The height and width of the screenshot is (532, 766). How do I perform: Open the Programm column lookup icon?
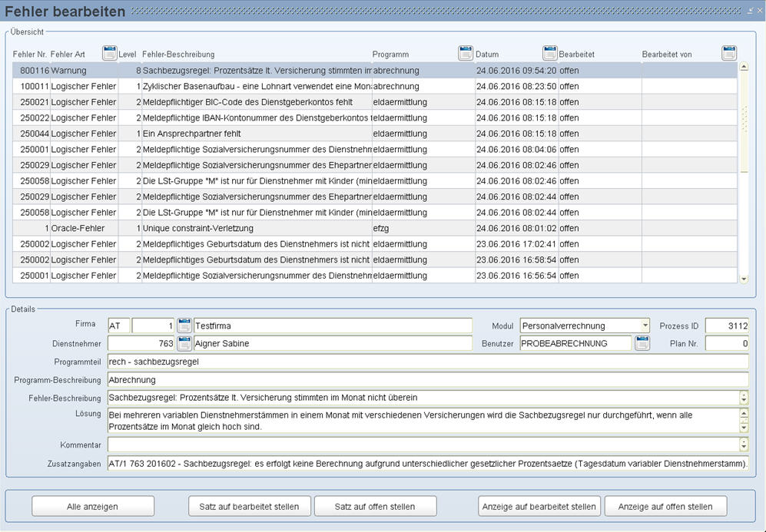click(x=466, y=53)
